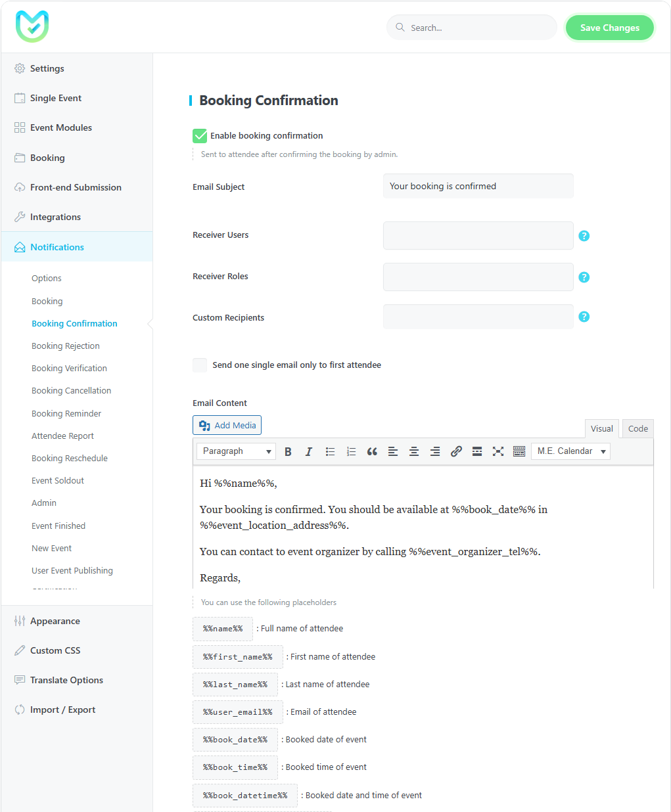Enter fullscreen editor mode
Screen dimensions: 671x812
point(498,451)
